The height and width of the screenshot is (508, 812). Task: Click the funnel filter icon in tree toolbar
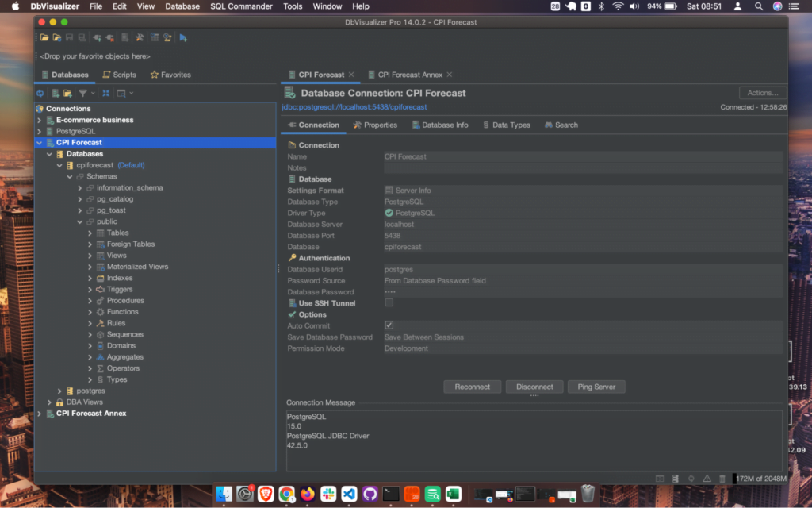(x=82, y=94)
